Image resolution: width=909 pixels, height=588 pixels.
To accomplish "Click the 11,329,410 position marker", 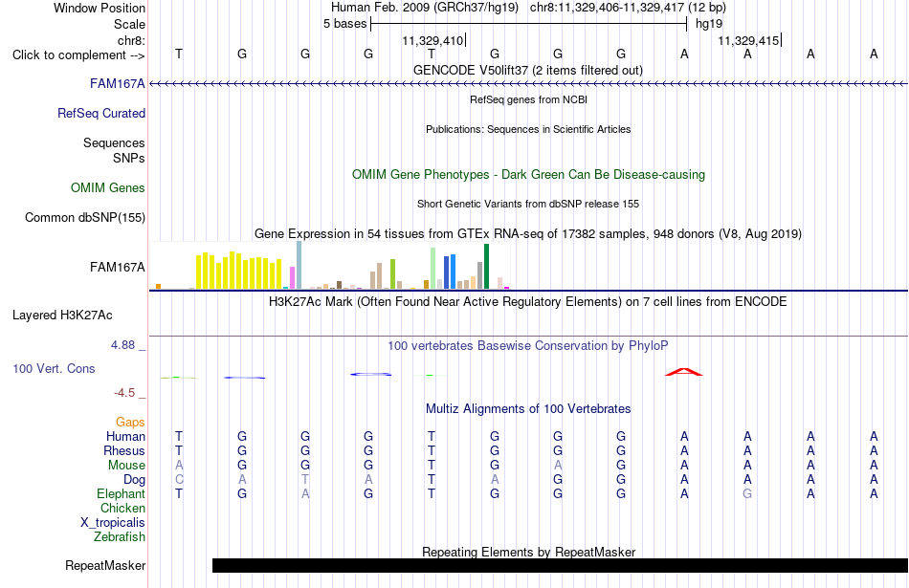I will click(433, 40).
